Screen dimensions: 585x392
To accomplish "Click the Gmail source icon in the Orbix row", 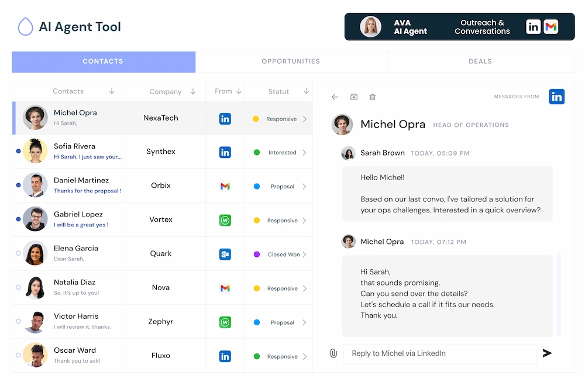I will click(225, 186).
